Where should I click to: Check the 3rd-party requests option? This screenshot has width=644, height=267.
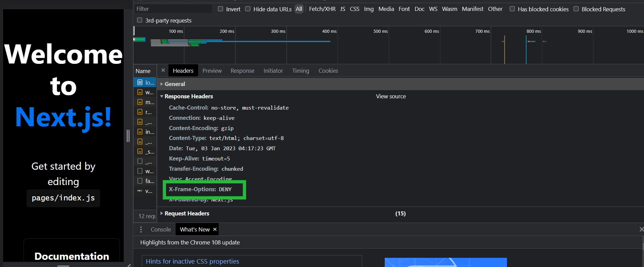click(x=139, y=20)
